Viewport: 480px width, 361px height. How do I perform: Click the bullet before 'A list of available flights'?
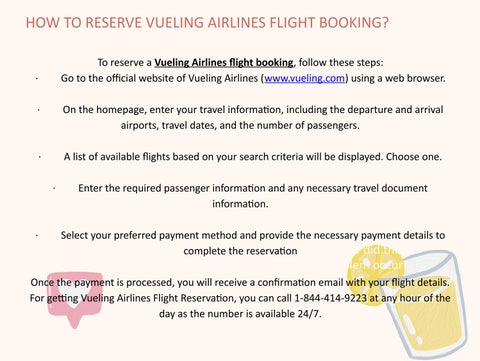[x=40, y=157]
